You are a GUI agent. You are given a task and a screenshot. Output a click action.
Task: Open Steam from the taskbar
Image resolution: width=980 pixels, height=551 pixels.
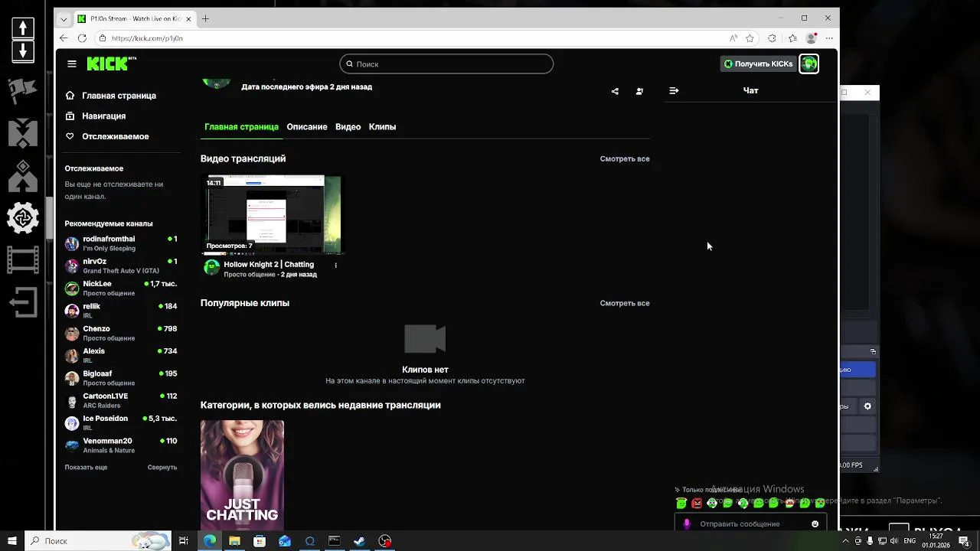(x=359, y=541)
